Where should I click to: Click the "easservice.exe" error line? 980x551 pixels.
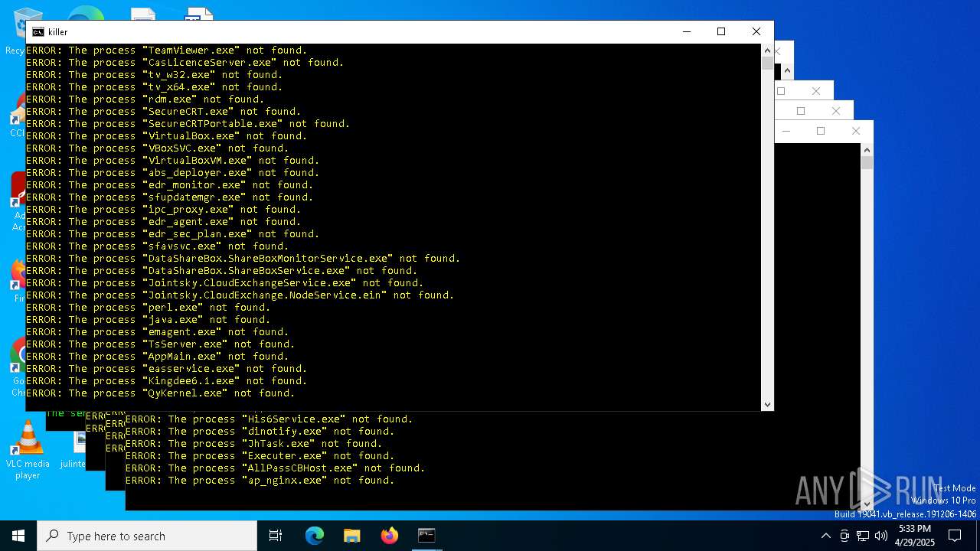click(x=166, y=369)
